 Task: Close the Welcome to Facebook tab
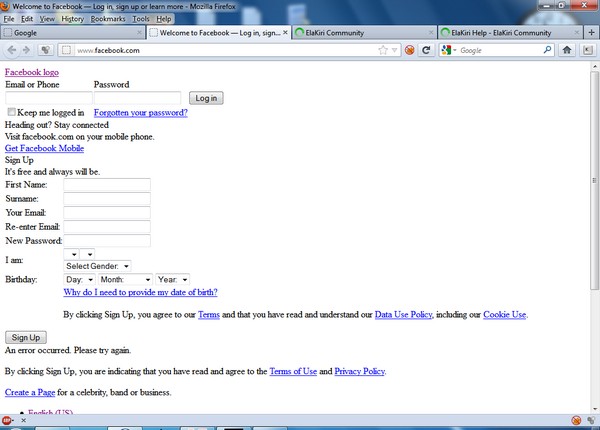point(285,33)
